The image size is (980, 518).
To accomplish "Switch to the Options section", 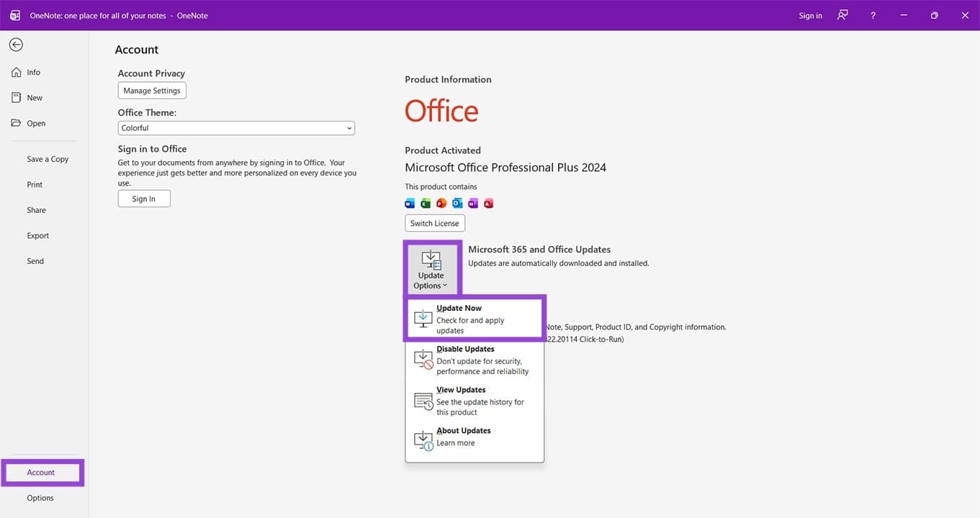I will tap(40, 497).
